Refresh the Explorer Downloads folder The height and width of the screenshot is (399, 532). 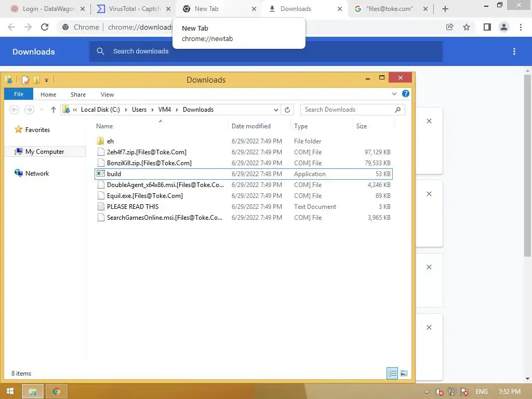point(287,110)
